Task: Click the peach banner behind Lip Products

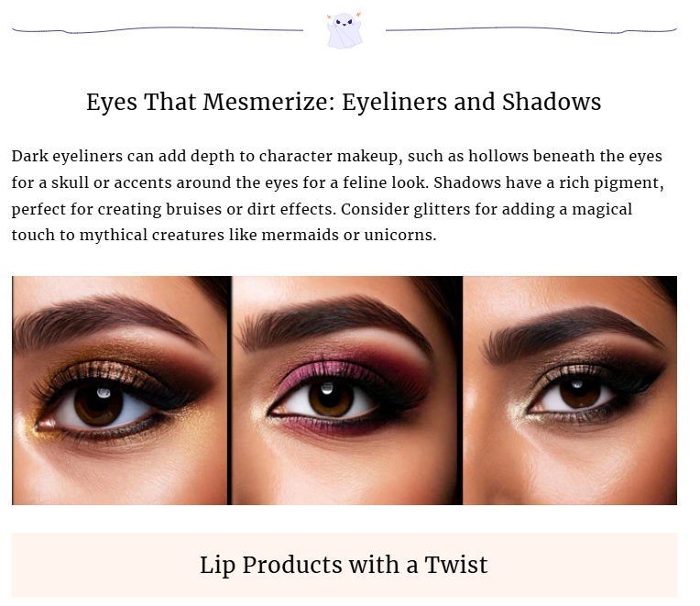Action: coord(345,565)
